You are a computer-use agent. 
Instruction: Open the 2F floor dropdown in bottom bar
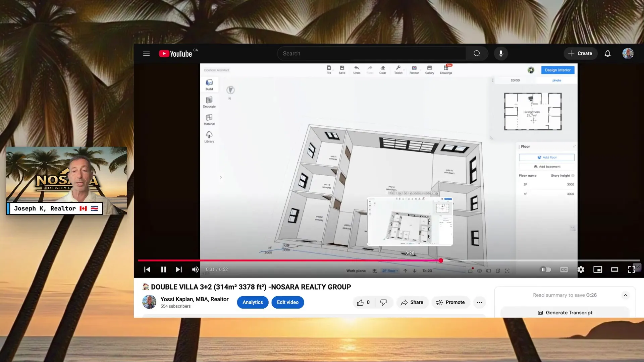click(x=390, y=271)
